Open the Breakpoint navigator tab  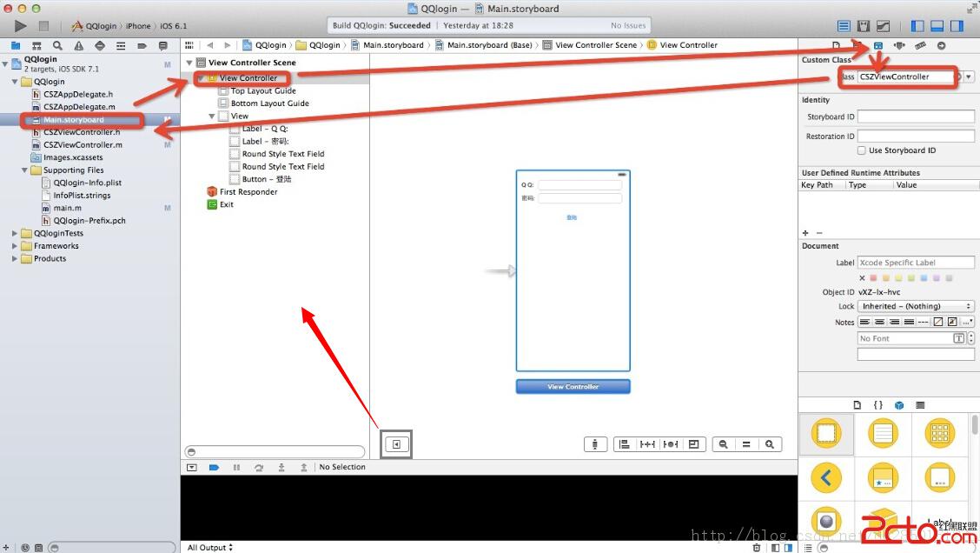142,46
